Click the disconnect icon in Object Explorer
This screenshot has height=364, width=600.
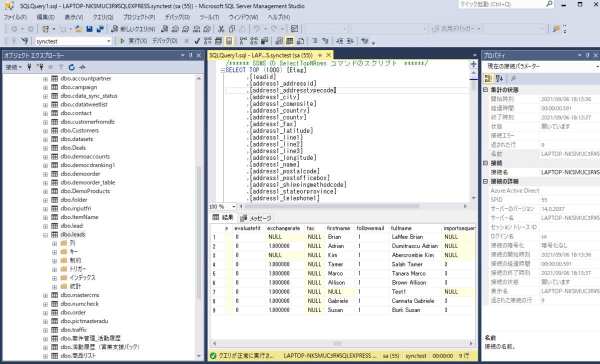point(39,67)
